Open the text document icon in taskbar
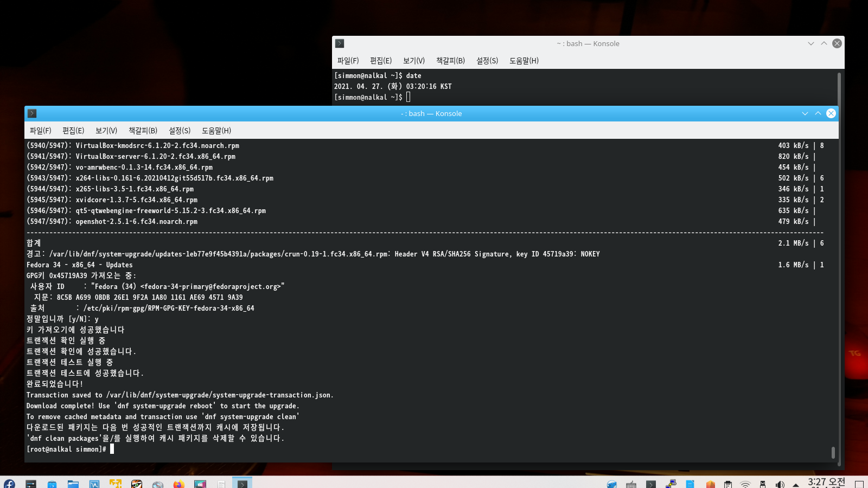 coord(221,483)
